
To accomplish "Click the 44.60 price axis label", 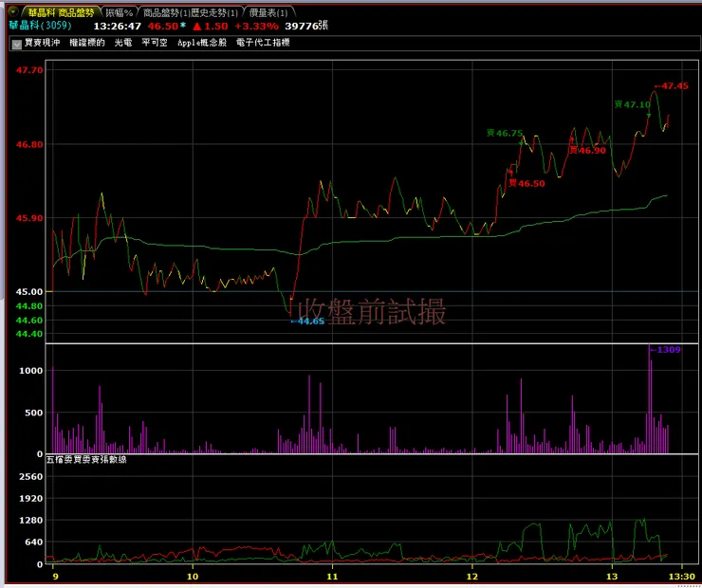I will [x=29, y=320].
